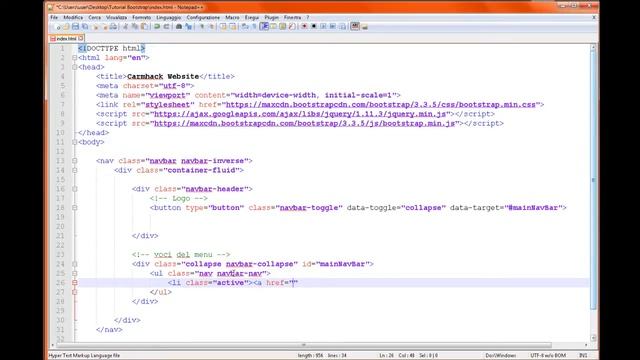This screenshot has width=640, height=360.
Task: Click the Close All toolbar icon
Action: (105, 27)
